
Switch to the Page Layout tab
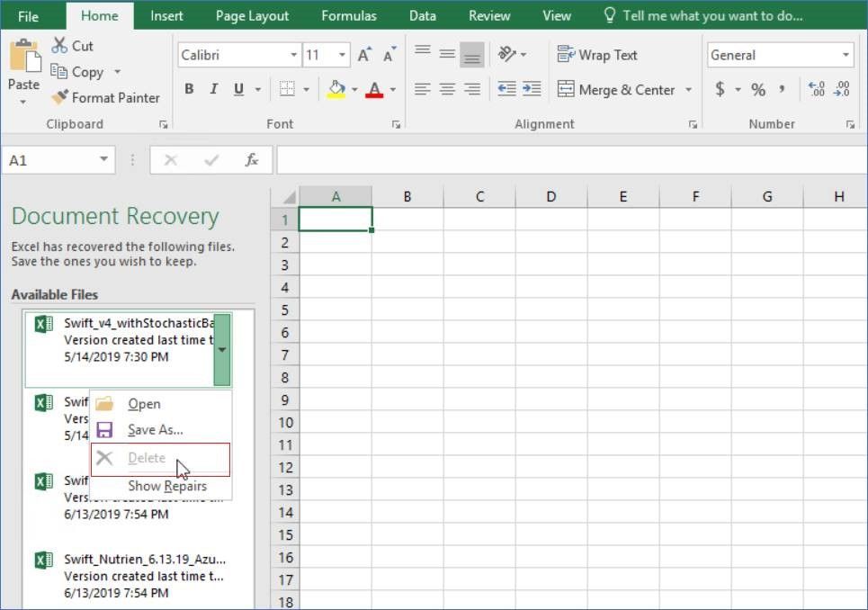pos(252,15)
